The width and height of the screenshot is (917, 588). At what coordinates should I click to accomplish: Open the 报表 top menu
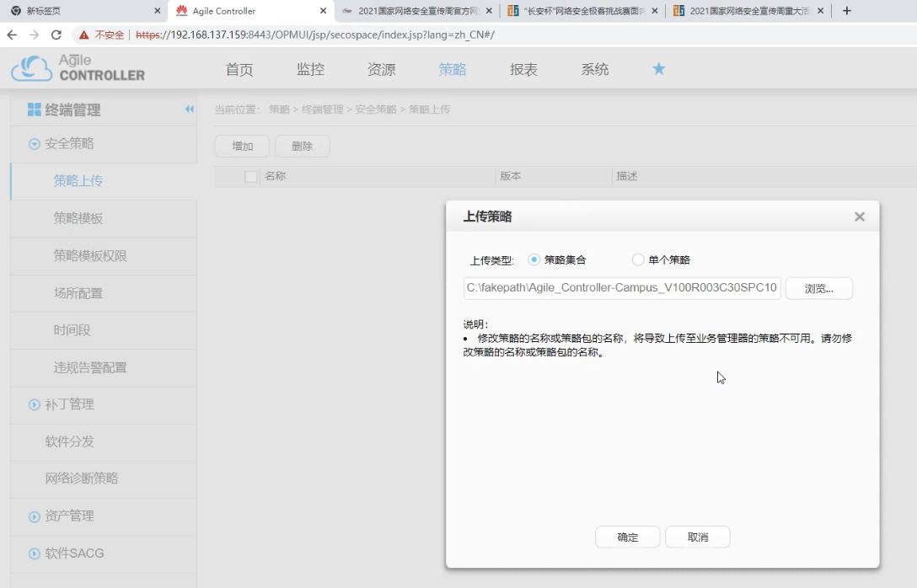[x=523, y=70]
